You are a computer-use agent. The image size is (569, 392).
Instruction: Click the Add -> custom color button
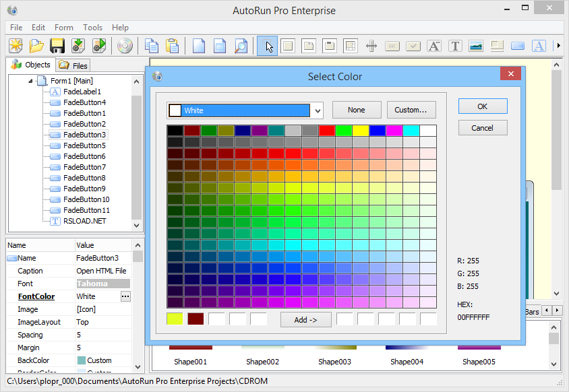(x=305, y=320)
